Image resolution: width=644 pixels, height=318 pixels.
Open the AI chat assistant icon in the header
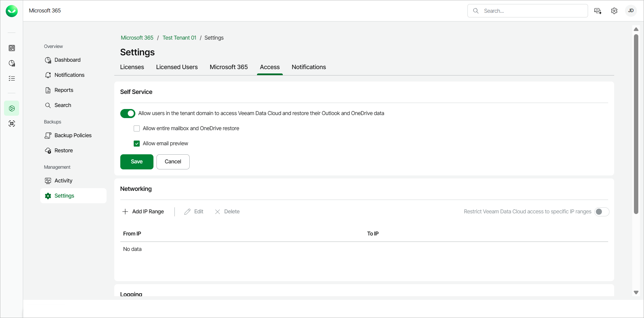597,11
